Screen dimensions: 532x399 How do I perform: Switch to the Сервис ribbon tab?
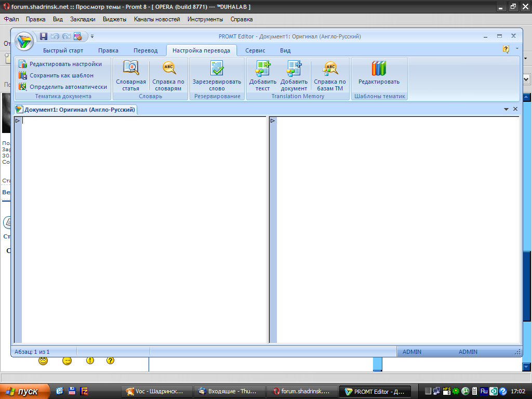255,50
